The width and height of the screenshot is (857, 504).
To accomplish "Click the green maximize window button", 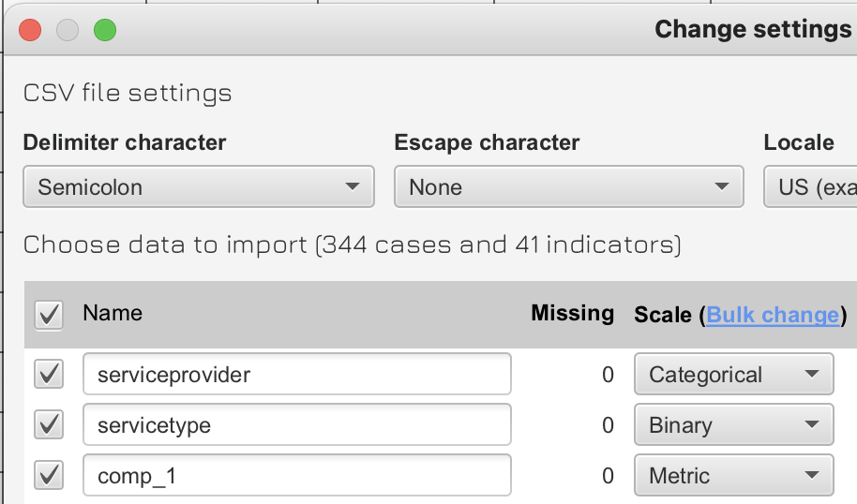I will point(104,30).
